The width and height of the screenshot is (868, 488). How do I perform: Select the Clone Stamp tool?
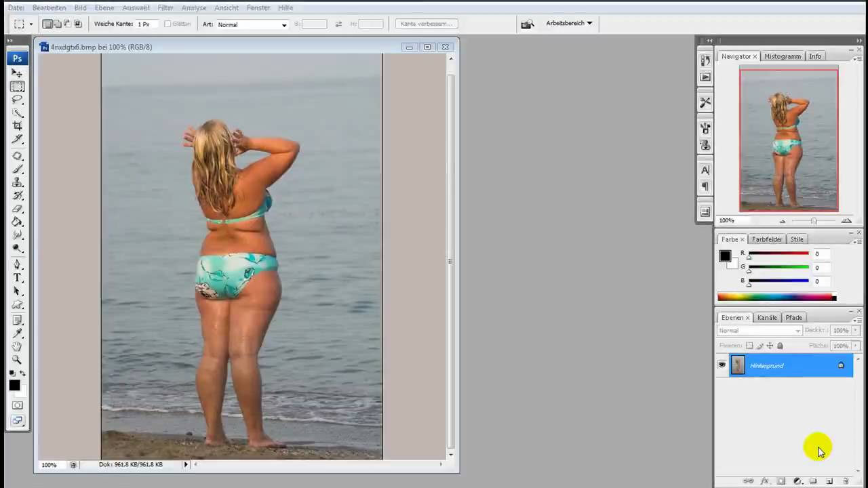(x=18, y=182)
